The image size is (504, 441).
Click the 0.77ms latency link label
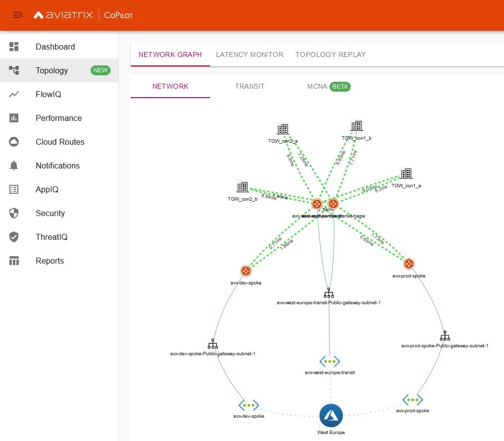pyautogui.click(x=275, y=243)
